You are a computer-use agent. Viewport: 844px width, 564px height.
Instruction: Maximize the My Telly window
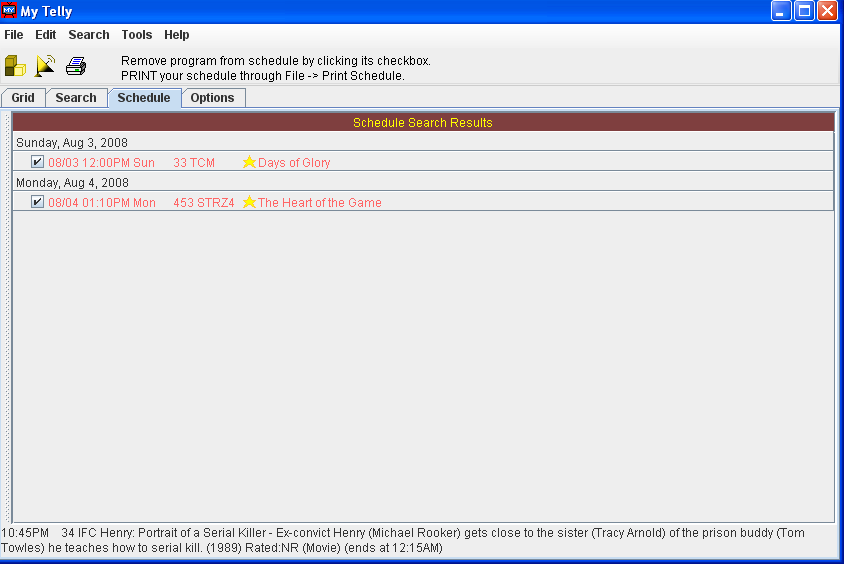tap(804, 11)
